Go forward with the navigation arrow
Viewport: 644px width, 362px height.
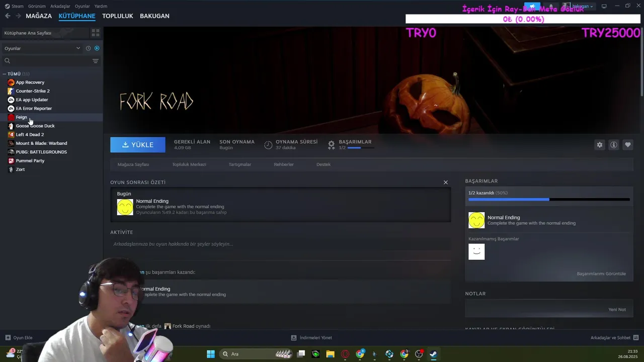coord(18,16)
